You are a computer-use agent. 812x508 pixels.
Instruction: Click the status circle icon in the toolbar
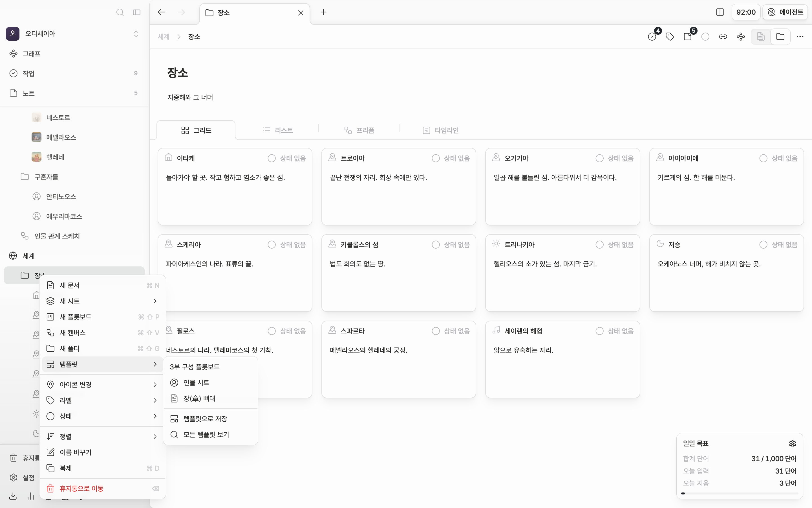[x=705, y=37]
